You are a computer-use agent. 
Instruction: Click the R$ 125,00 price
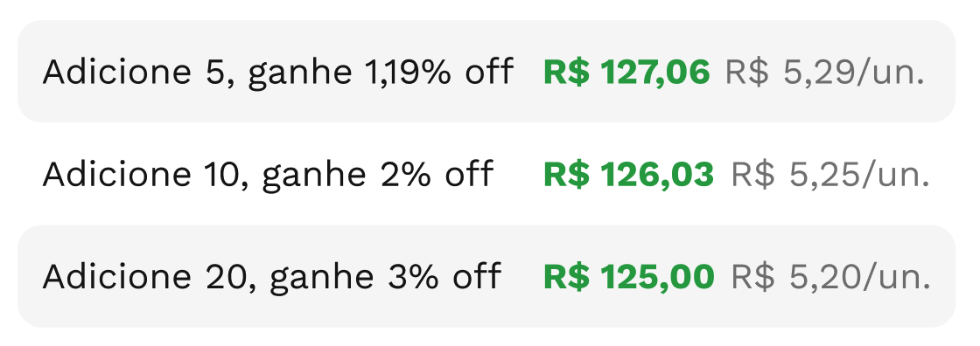point(629,277)
